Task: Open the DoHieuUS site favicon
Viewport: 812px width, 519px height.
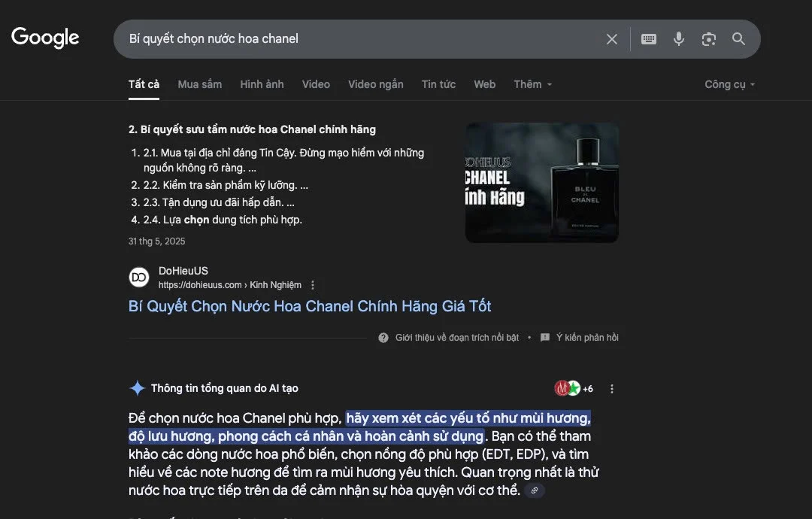Action: [x=139, y=277]
